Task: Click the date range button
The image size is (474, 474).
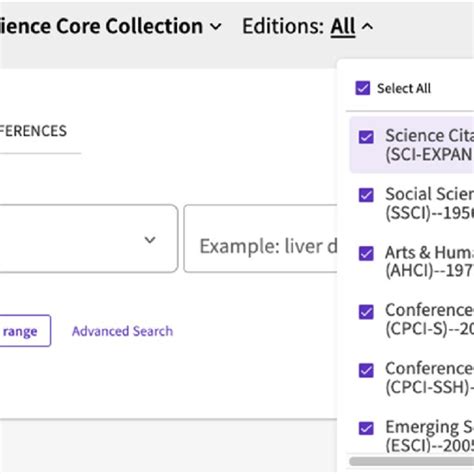Action: 25,331
